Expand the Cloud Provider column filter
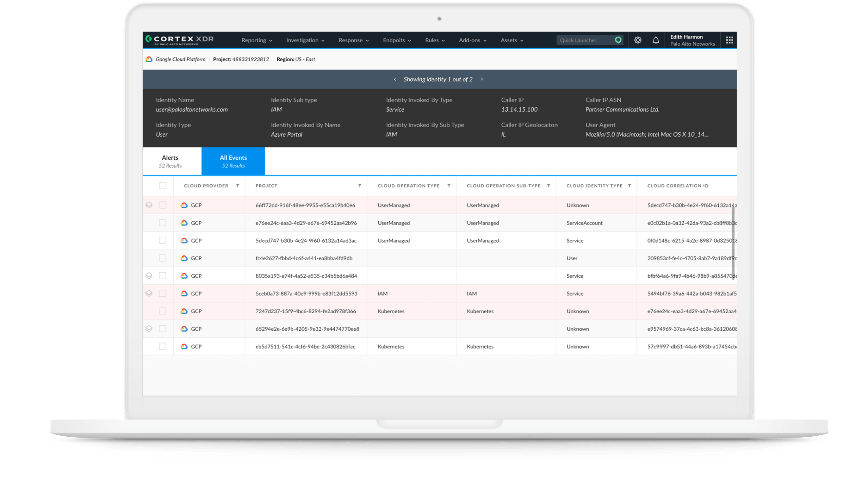863x504 pixels. 238,185
